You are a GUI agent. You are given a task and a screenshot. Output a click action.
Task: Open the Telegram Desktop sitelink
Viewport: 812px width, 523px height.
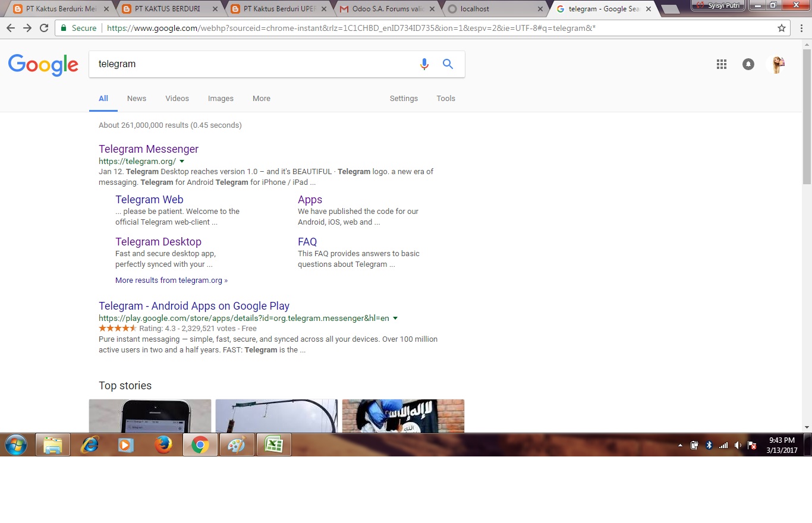[x=158, y=242]
